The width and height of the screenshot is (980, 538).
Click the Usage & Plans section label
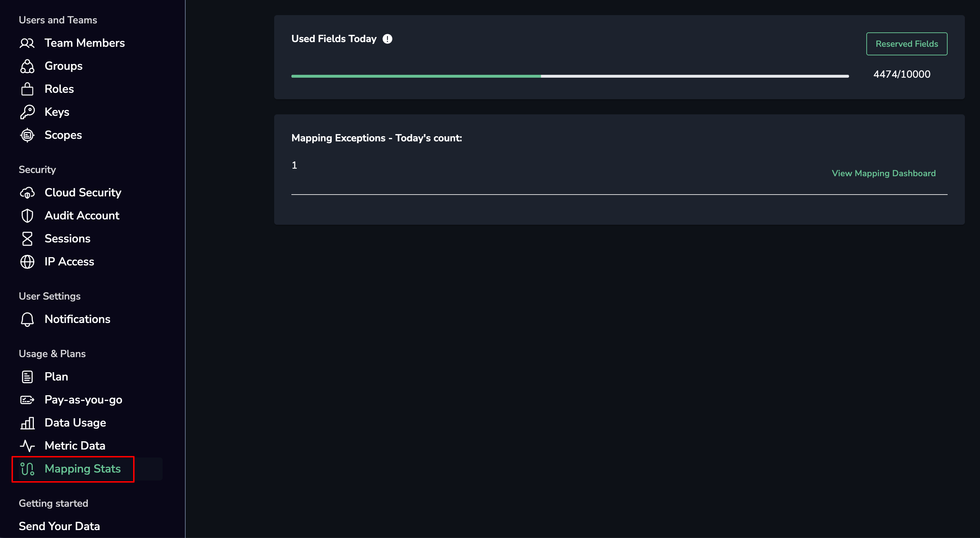[x=52, y=354]
